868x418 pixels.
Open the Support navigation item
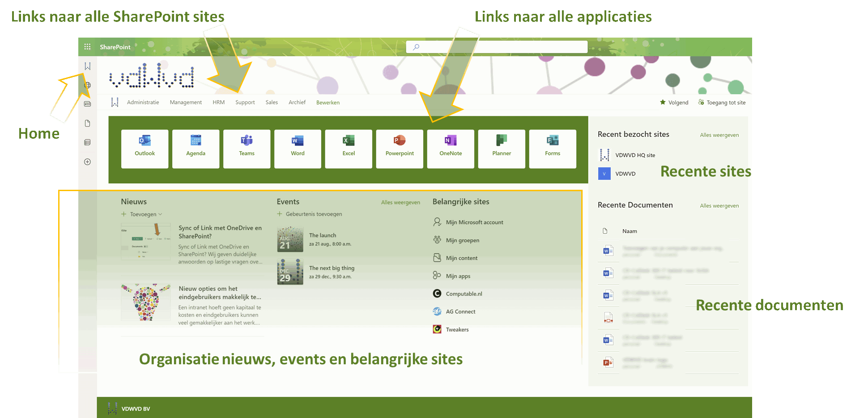click(245, 102)
